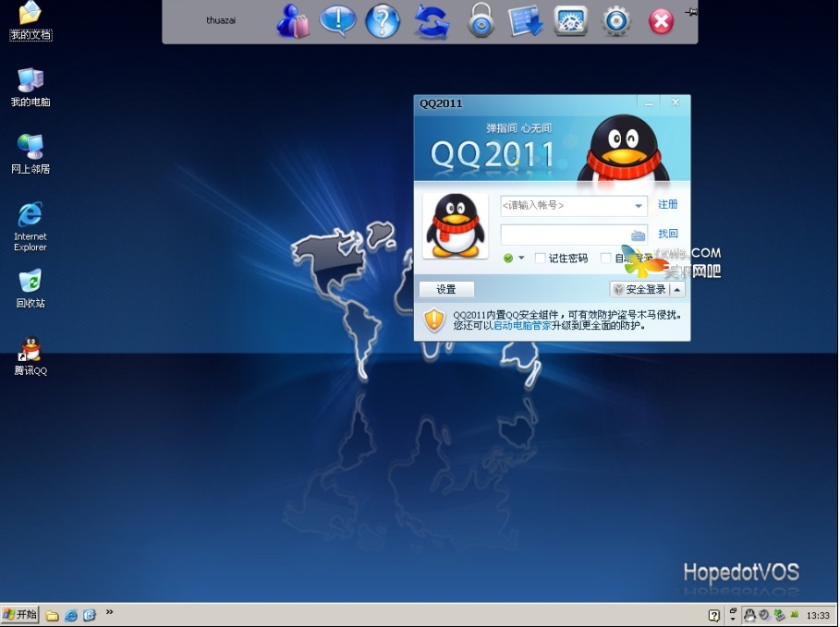Open the speaker volume tray icon
Screen dimensions: 840x627
(x=764, y=615)
